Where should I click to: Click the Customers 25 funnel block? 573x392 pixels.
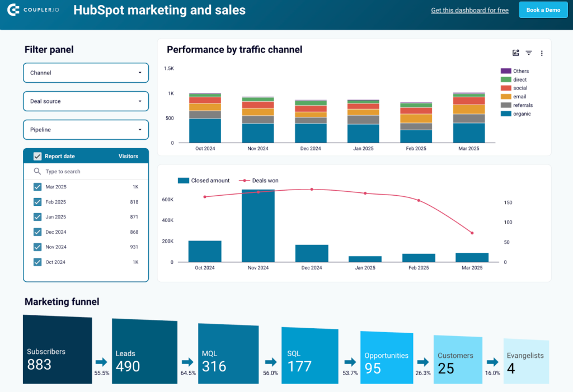(458, 359)
